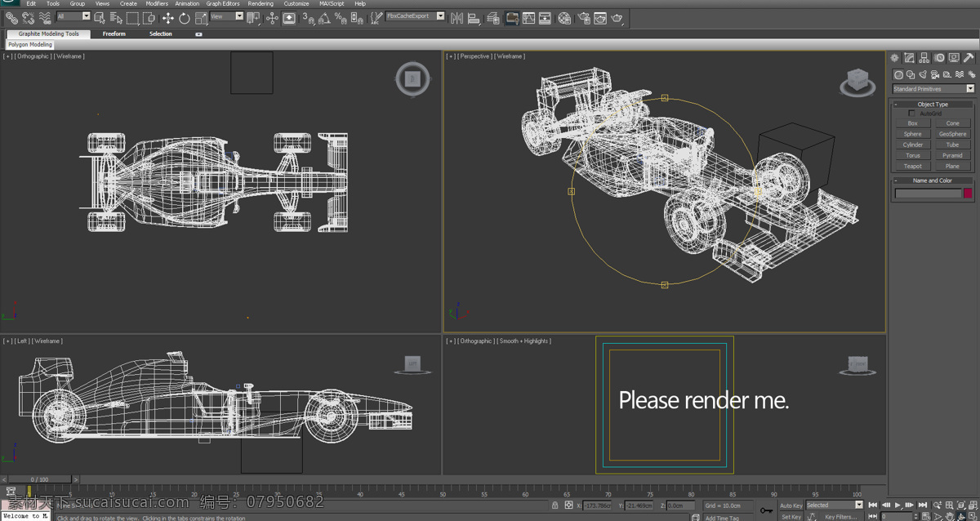This screenshot has width=980, height=521.
Task: Play the animation
Action: point(898,505)
